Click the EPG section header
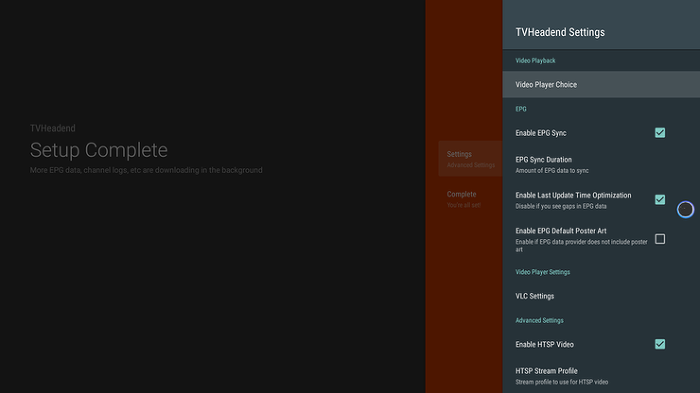700x393 pixels. 521,109
